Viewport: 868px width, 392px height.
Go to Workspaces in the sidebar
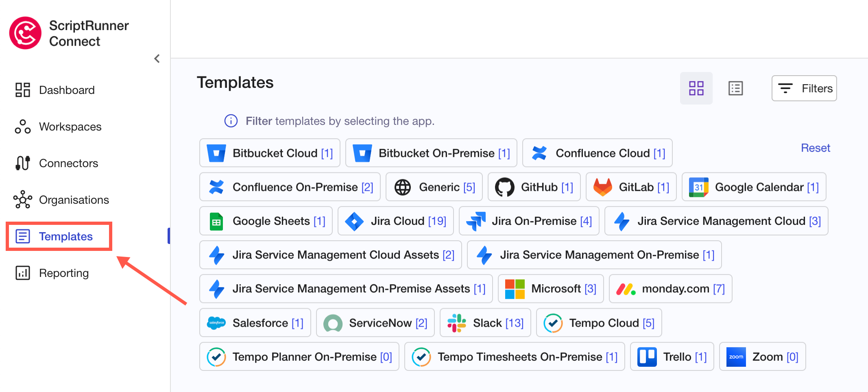(x=58, y=126)
